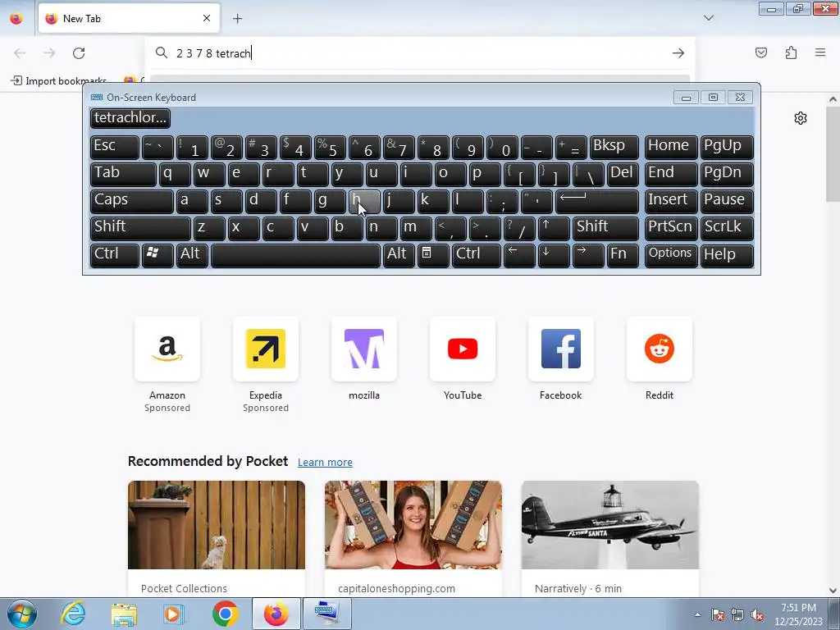840x630 pixels.
Task: Launch Google Chrome from taskbar
Action: tap(225, 614)
